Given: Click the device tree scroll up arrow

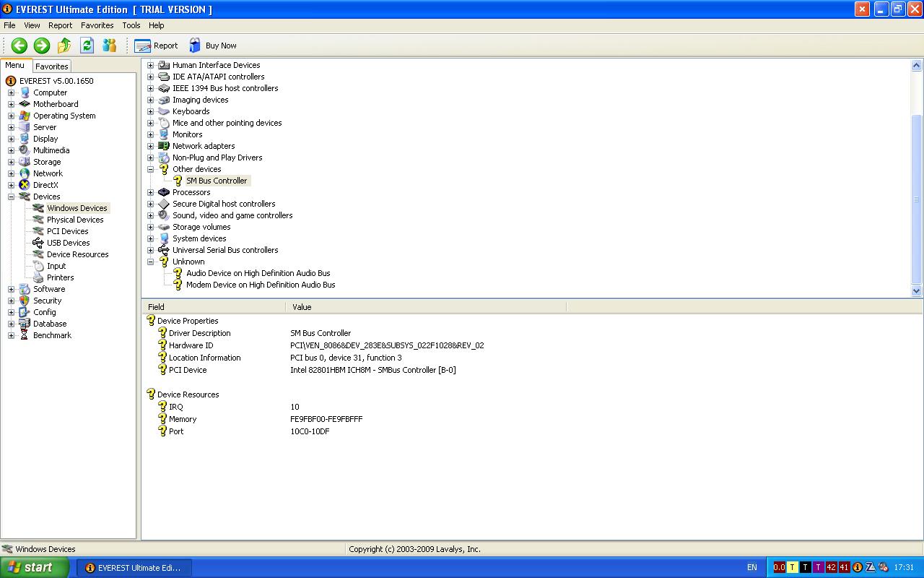Looking at the screenshot, I should pyautogui.click(x=917, y=66).
